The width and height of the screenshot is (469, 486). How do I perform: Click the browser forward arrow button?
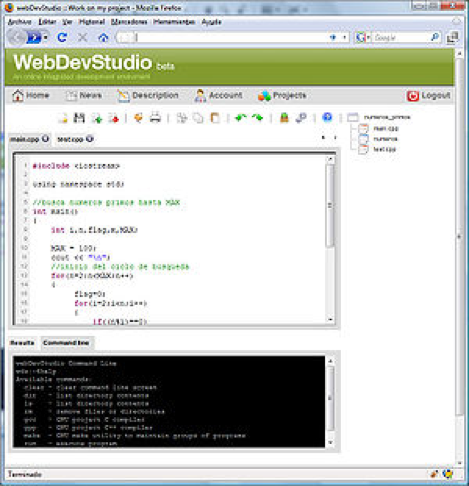click(x=34, y=37)
